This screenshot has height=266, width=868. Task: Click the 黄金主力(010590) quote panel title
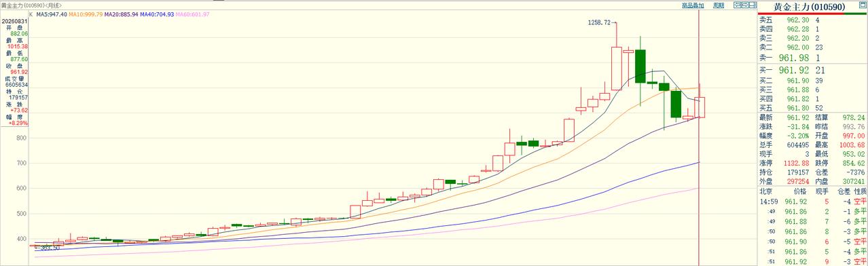point(810,6)
